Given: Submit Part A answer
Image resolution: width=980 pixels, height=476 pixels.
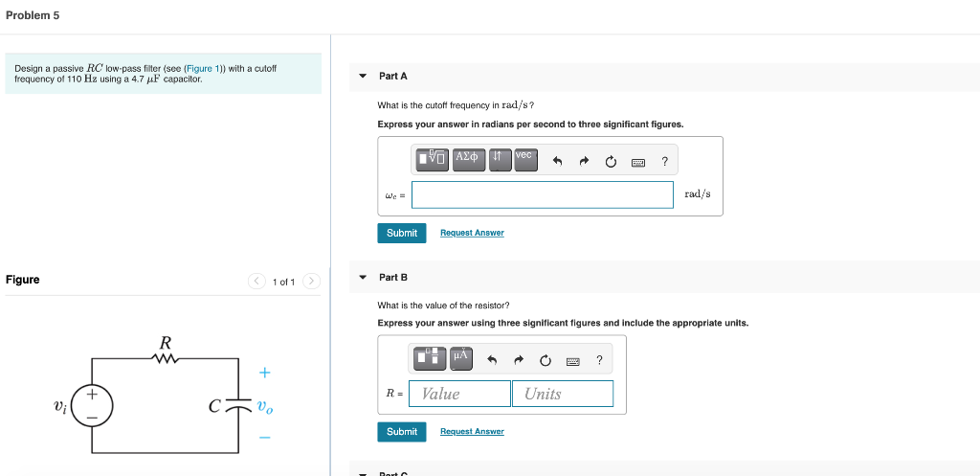Looking at the screenshot, I should pyautogui.click(x=402, y=233).
